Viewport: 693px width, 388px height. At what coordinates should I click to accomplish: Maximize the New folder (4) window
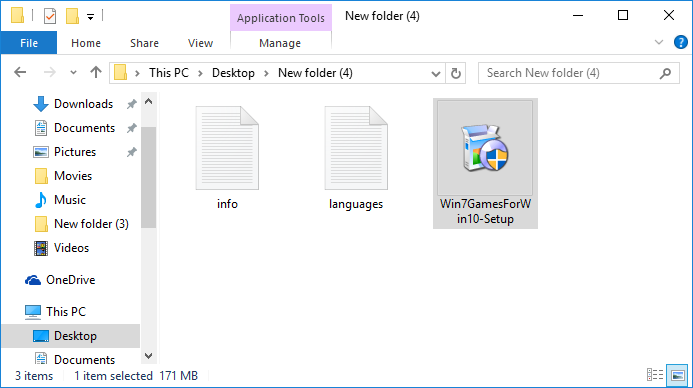pyautogui.click(x=623, y=15)
